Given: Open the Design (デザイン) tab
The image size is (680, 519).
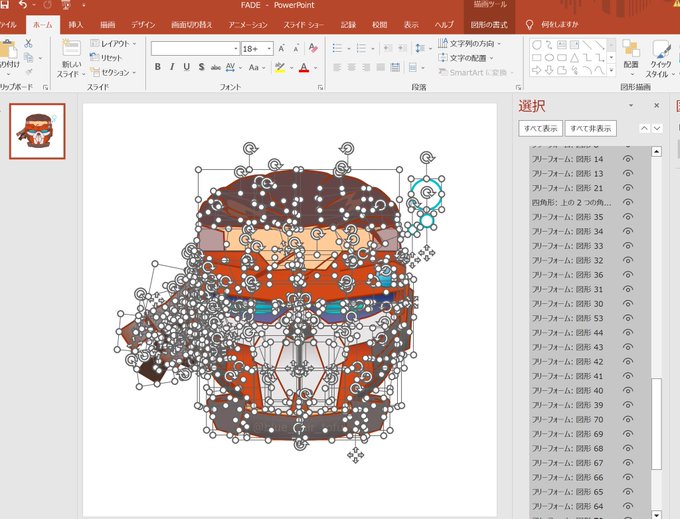Looking at the screenshot, I should [x=143, y=25].
